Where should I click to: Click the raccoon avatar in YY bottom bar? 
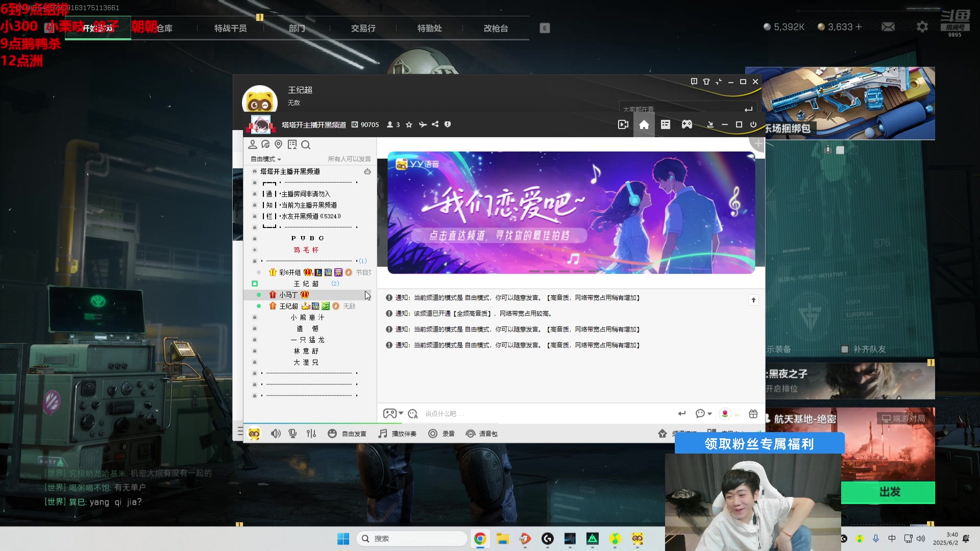pyautogui.click(x=254, y=434)
